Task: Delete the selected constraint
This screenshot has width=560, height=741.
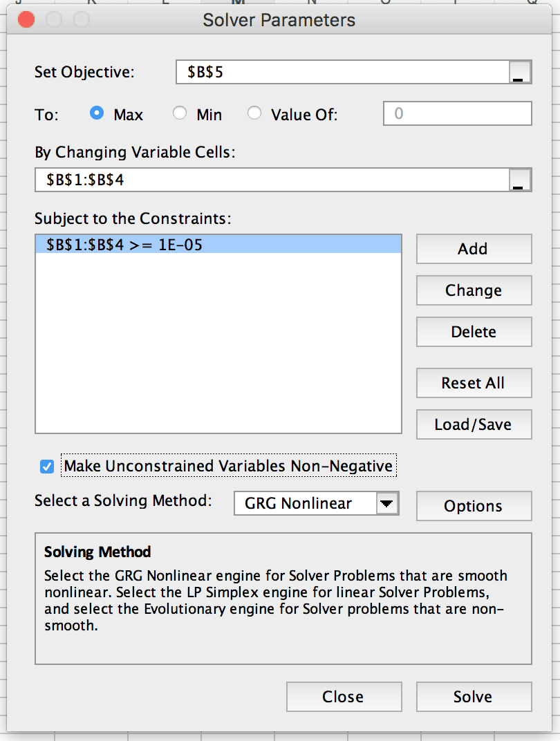Action: tap(473, 332)
